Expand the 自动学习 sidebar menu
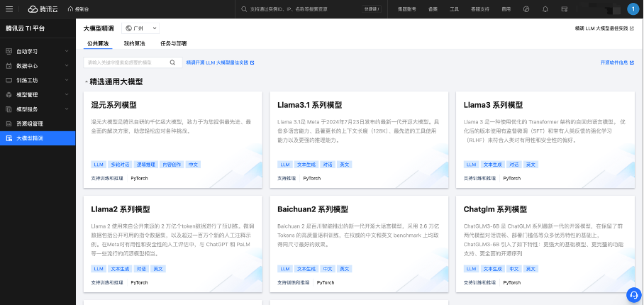The height and width of the screenshot is (305, 644). click(37, 51)
